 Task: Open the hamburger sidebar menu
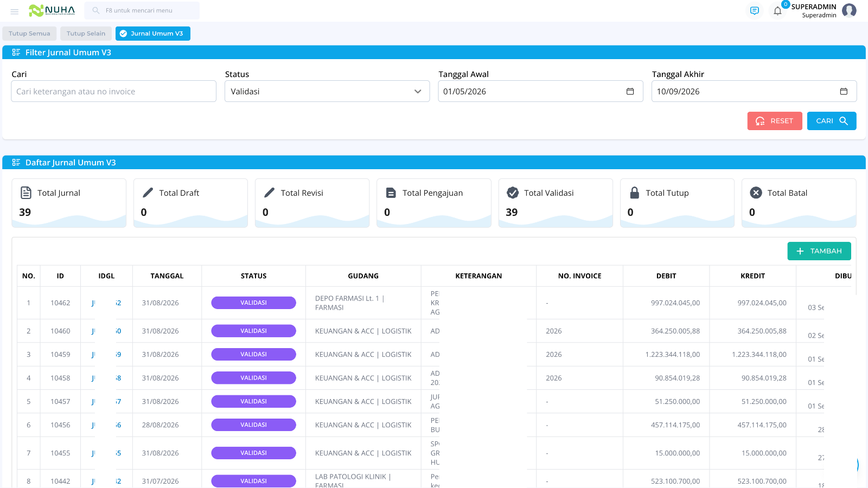[x=15, y=11]
